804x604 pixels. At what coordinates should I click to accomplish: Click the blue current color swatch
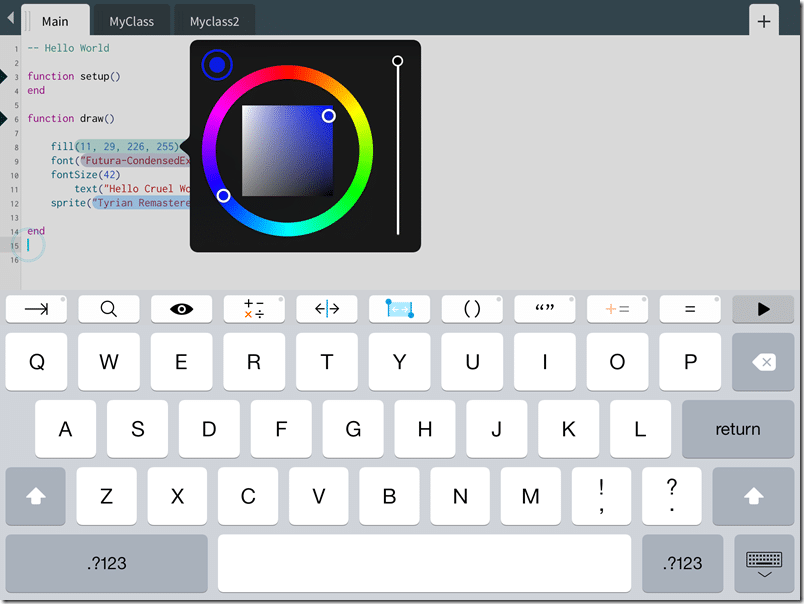pyautogui.click(x=217, y=65)
